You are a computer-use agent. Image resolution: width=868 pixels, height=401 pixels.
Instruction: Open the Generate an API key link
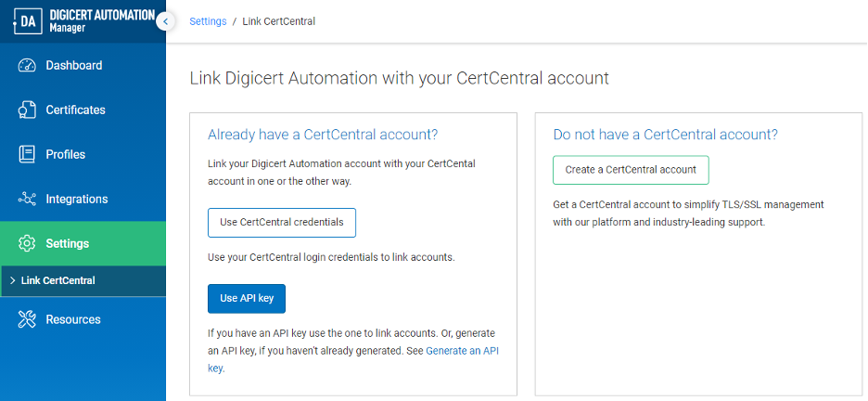[x=462, y=351]
